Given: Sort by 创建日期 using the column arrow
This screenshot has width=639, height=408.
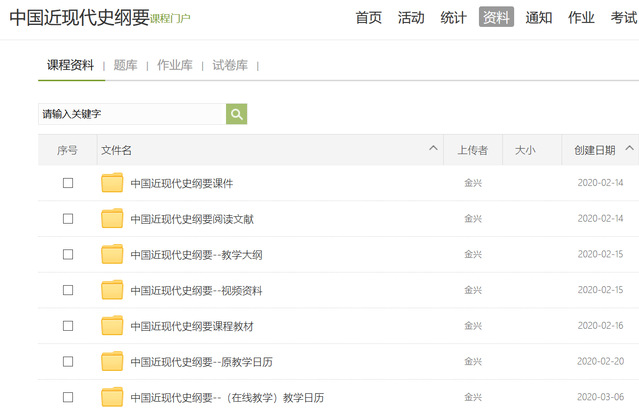Looking at the screenshot, I should click(x=629, y=149).
